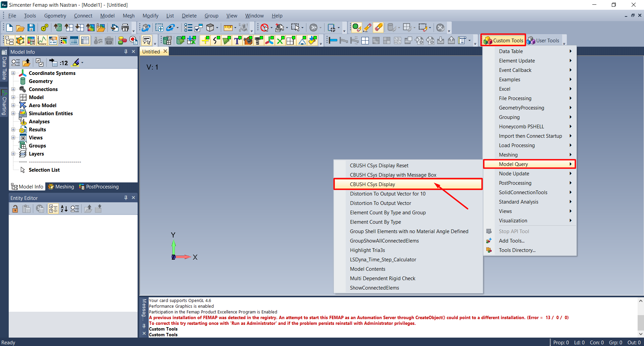The width and height of the screenshot is (644, 346).
Task: Click the User Tools button
Action: pos(543,41)
